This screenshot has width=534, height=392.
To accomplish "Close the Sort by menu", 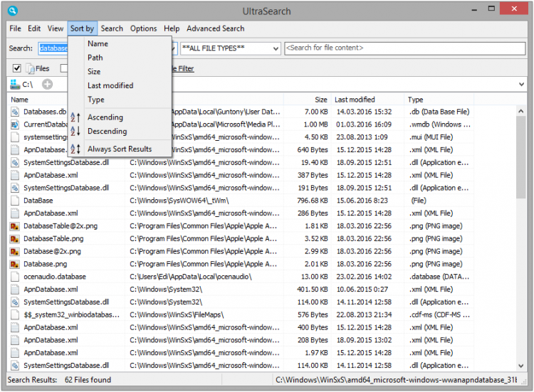I will point(82,28).
